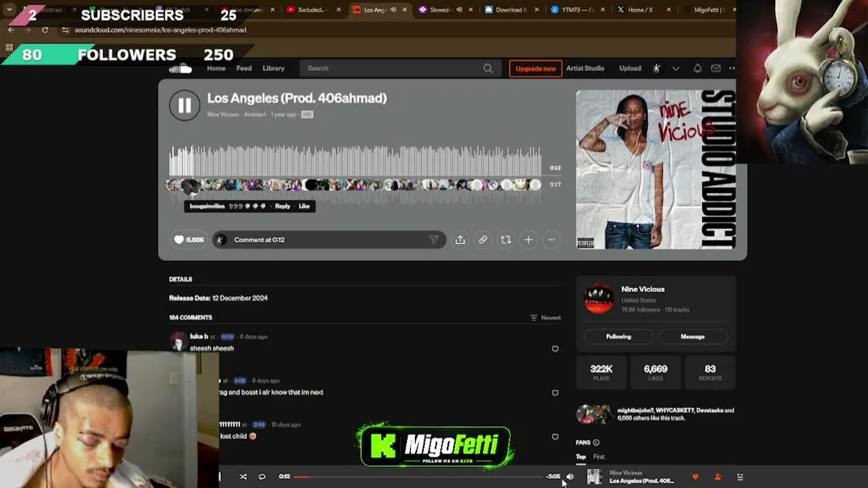The image size is (868, 488).
Task: Click the Ambient genre tag
Action: click(255, 115)
